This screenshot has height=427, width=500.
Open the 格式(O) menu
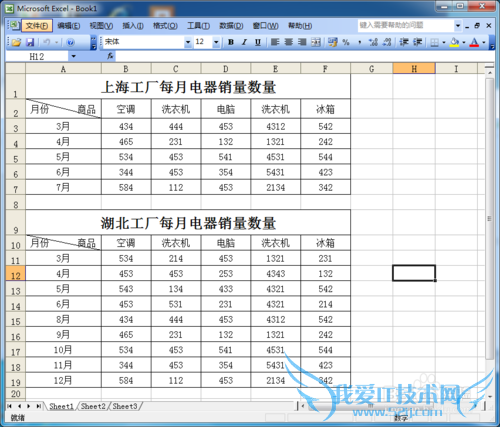(165, 25)
